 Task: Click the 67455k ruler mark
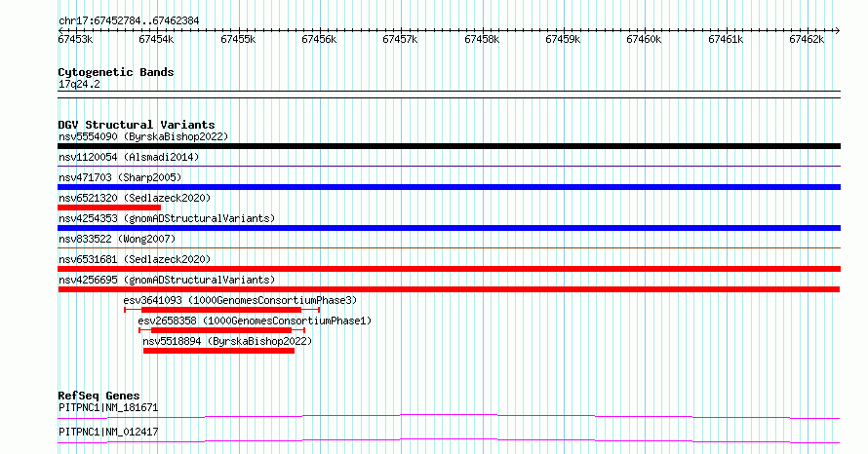coord(238,39)
